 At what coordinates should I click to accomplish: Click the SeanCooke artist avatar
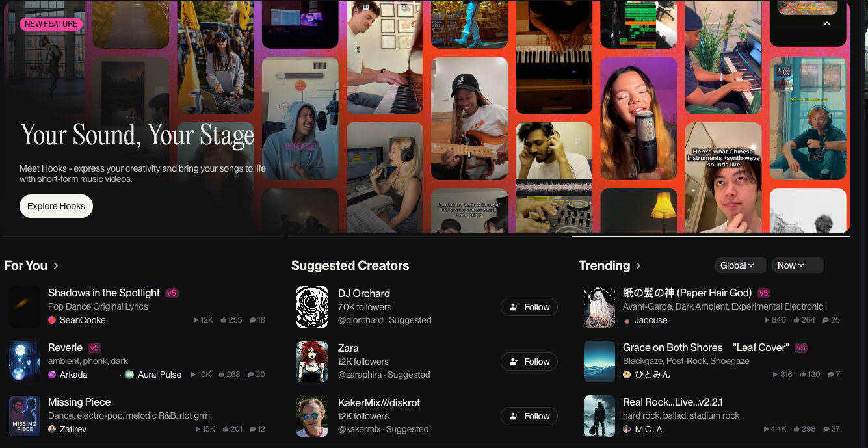point(52,320)
